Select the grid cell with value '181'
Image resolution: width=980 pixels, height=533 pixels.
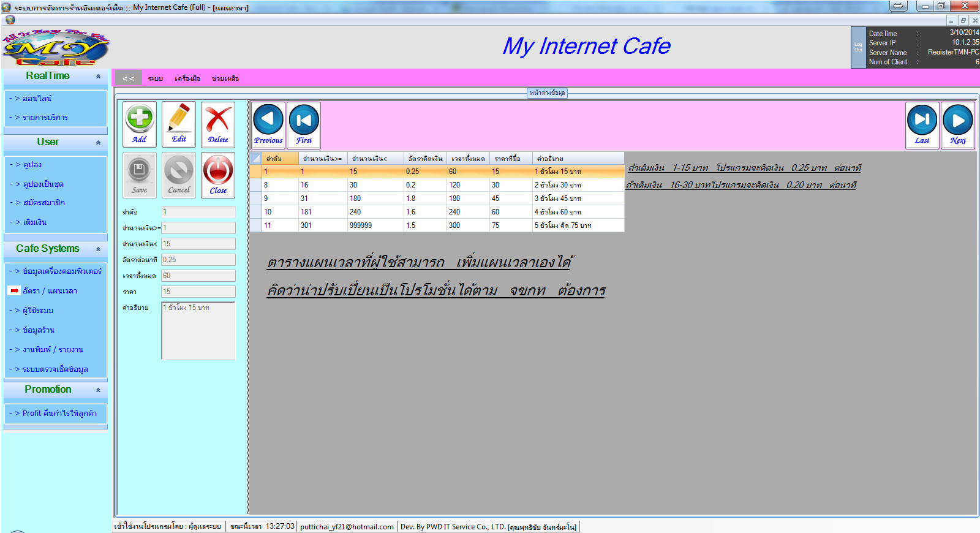pyautogui.click(x=323, y=212)
